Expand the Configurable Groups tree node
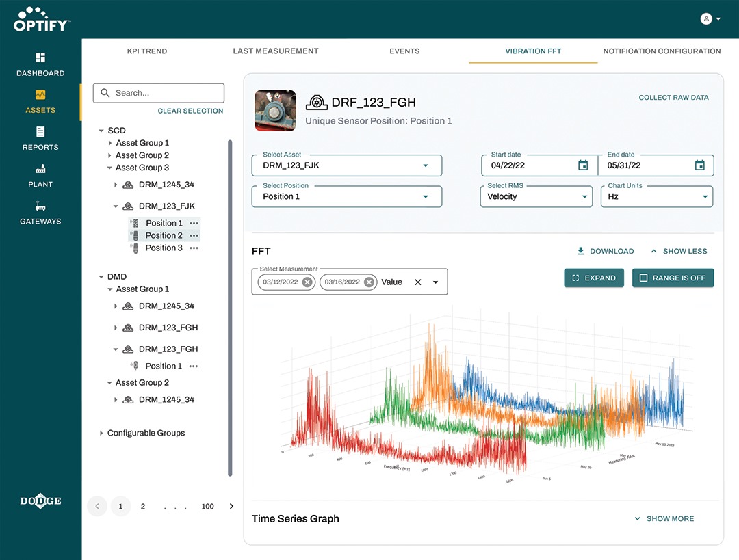The width and height of the screenshot is (739, 560). tap(101, 433)
